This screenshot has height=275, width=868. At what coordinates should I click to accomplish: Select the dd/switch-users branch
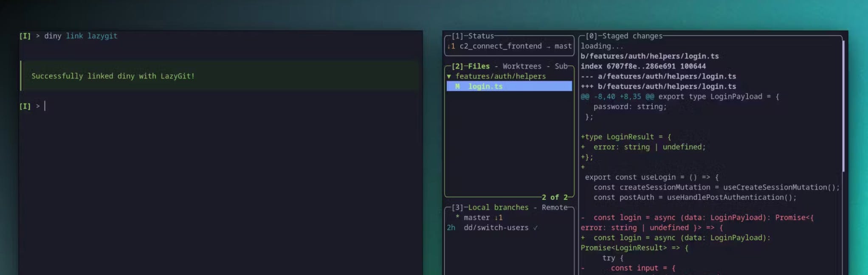pos(496,228)
